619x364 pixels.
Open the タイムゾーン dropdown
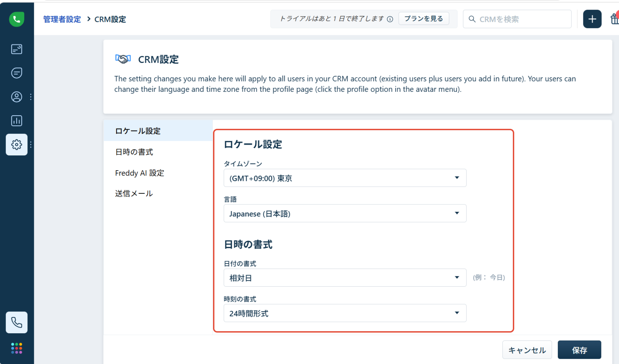[x=345, y=178]
